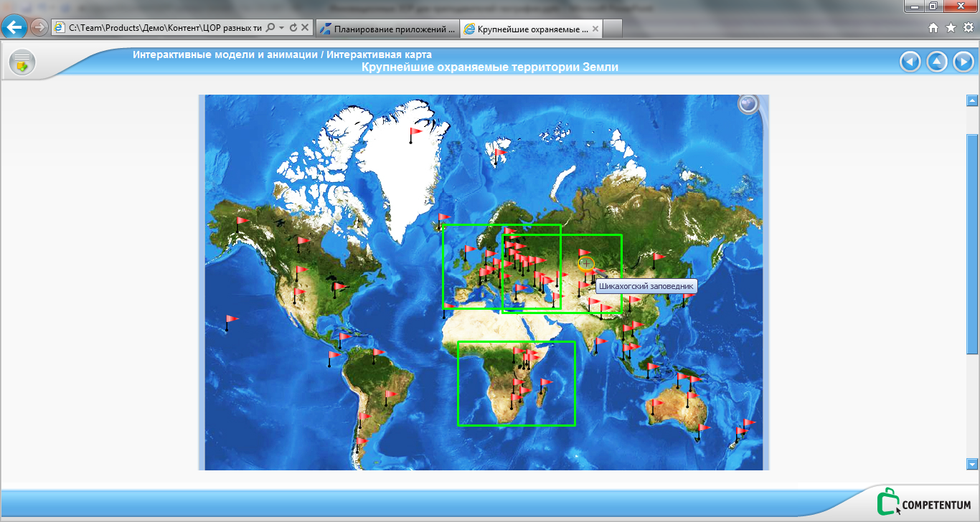Select the flag in eastern Brazil
This screenshot has width=980, height=522.
pyautogui.click(x=390, y=397)
